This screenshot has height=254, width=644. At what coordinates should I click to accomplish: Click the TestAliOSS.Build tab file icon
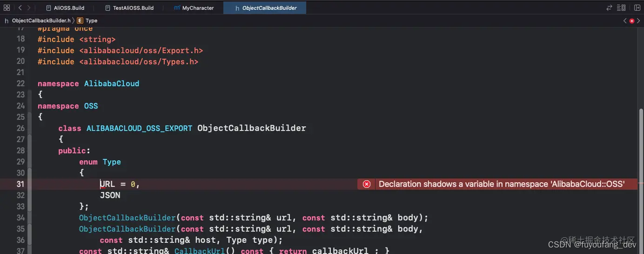[107, 8]
